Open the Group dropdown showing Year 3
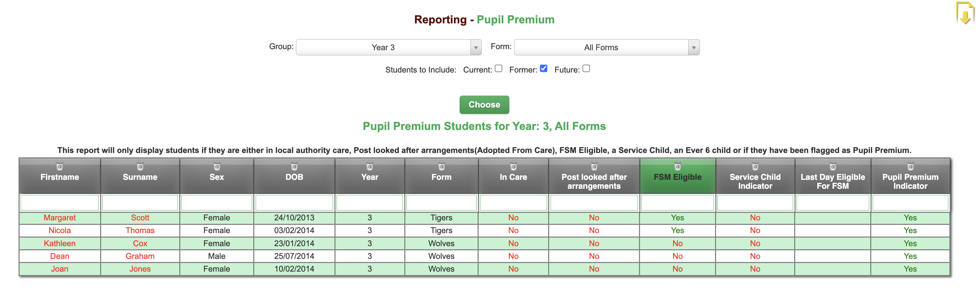This screenshot has height=295, width=980. click(388, 47)
